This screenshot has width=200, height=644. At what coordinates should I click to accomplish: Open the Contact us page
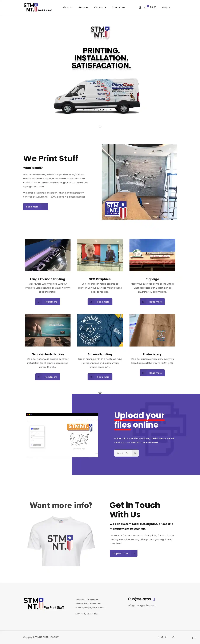pos(118,7)
